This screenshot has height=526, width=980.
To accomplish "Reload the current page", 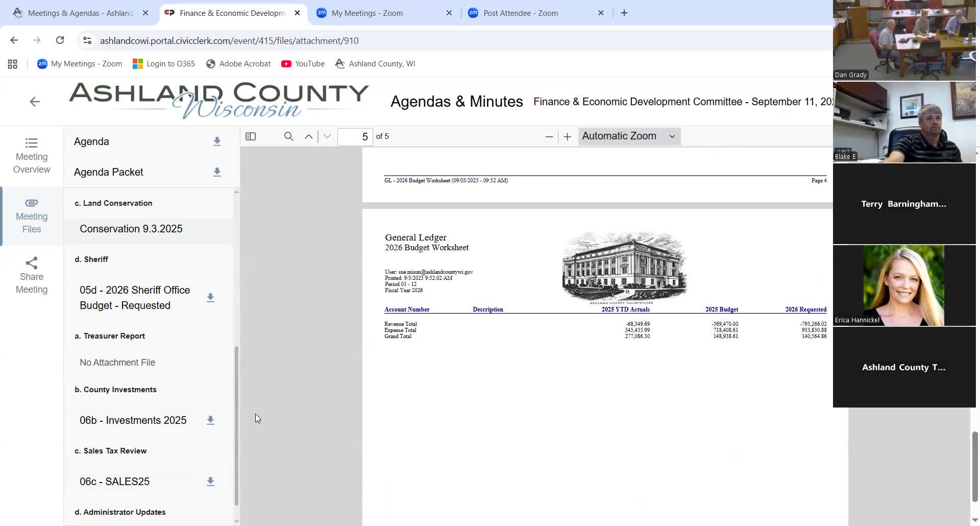I will (60, 40).
